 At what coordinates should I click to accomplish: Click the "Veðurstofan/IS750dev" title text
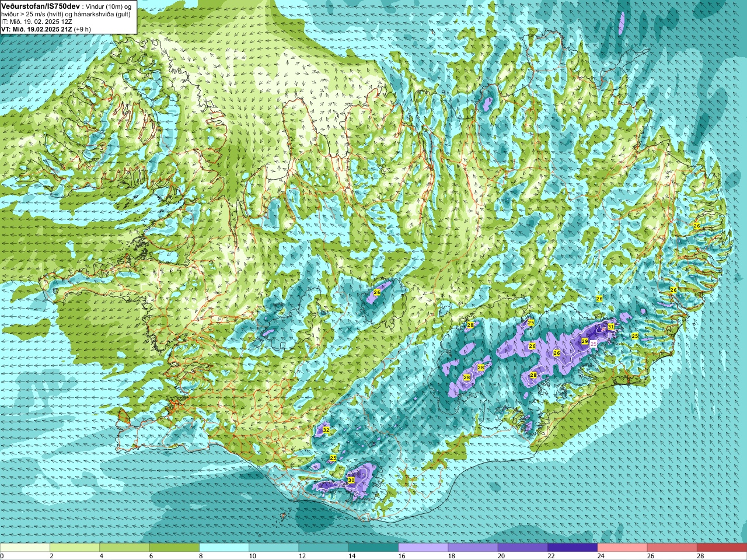[x=40, y=5]
